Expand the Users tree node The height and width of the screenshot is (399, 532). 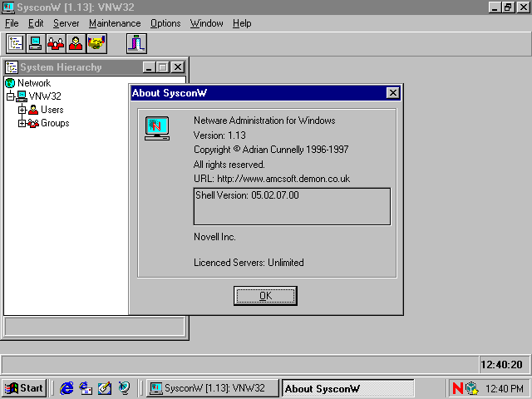click(x=22, y=110)
